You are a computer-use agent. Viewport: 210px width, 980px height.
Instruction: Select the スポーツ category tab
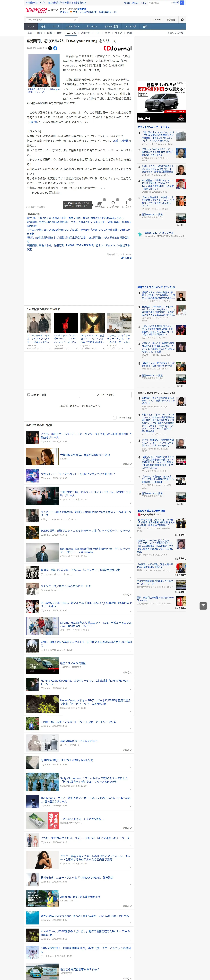pos(85,33)
